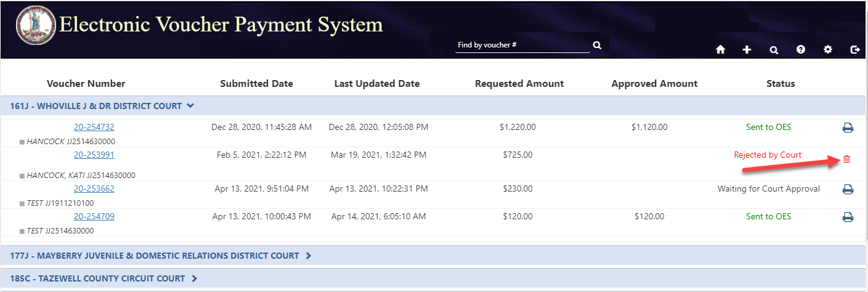Click the Home icon in header
This screenshot has width=868, height=292.
pos(720,50)
